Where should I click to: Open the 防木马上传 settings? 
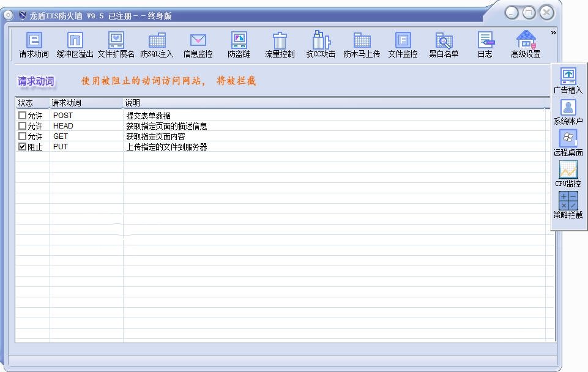click(x=362, y=45)
